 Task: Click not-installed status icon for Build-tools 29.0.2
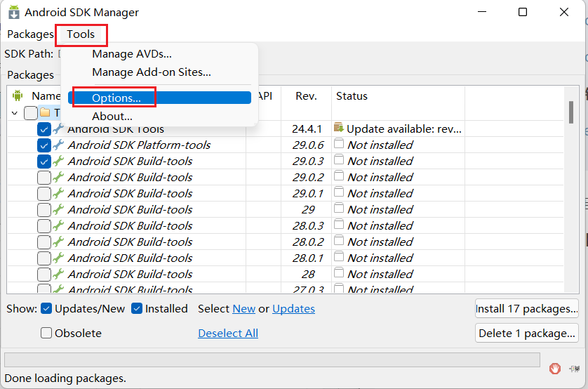339,176
